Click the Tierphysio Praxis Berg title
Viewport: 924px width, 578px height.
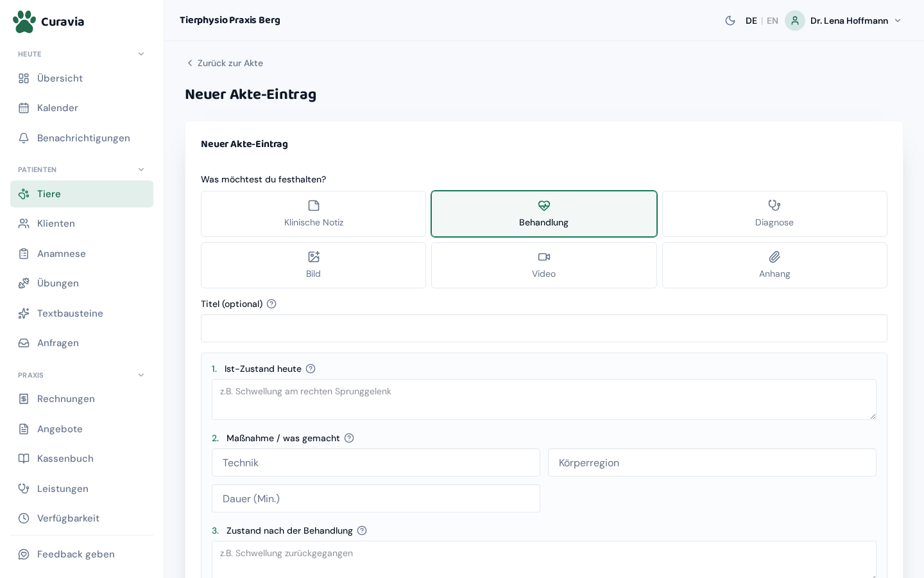tap(230, 20)
